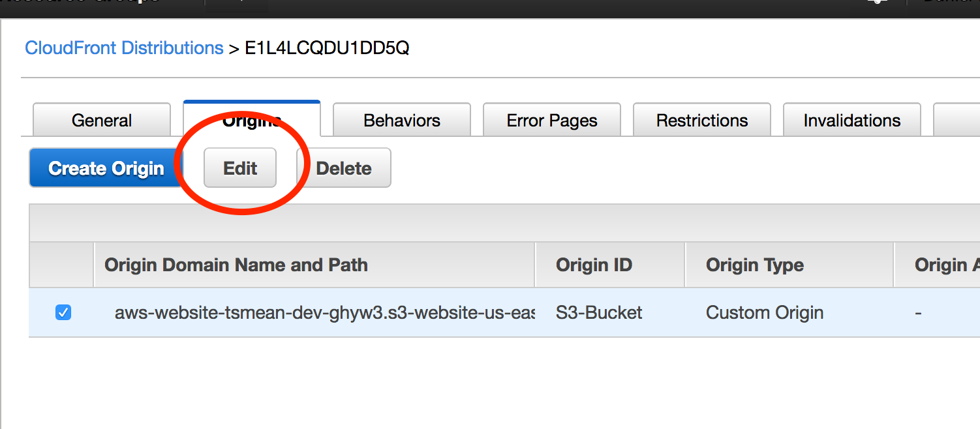Image resolution: width=980 pixels, height=429 pixels.
Task: Click the Delete origin button
Action: click(344, 168)
